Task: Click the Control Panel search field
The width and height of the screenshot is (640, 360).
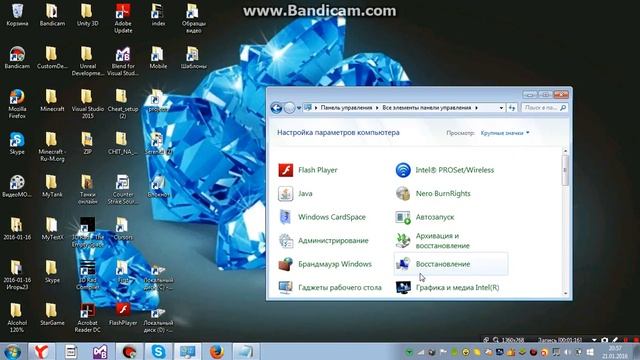Action: tap(545, 108)
